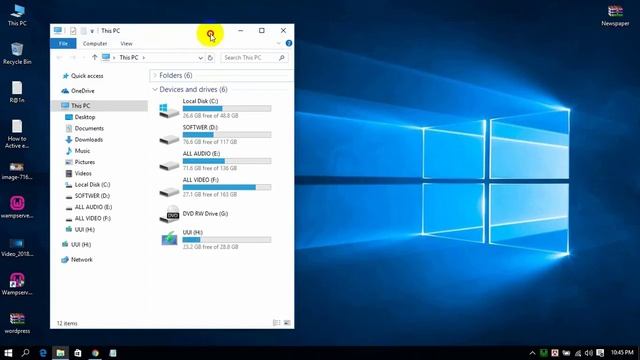Viewport: 640px width, 360px height.
Task: Expand the Folders (6) group
Action: coord(155,76)
